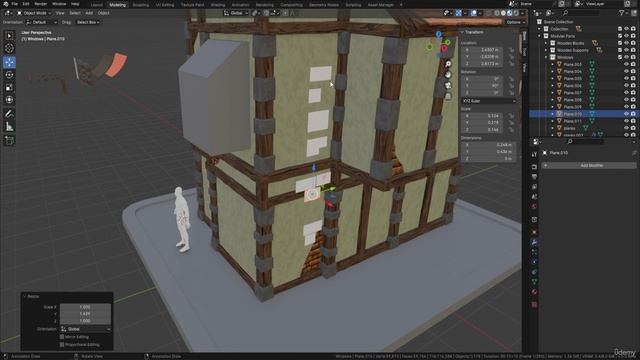
Task: Switch to material preview shading icon
Action: 509,13
